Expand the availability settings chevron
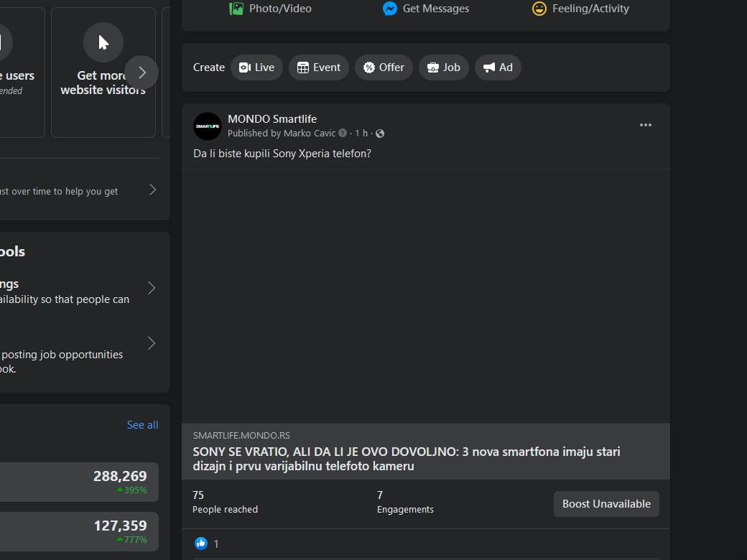The width and height of the screenshot is (747, 560). pyautogui.click(x=152, y=288)
